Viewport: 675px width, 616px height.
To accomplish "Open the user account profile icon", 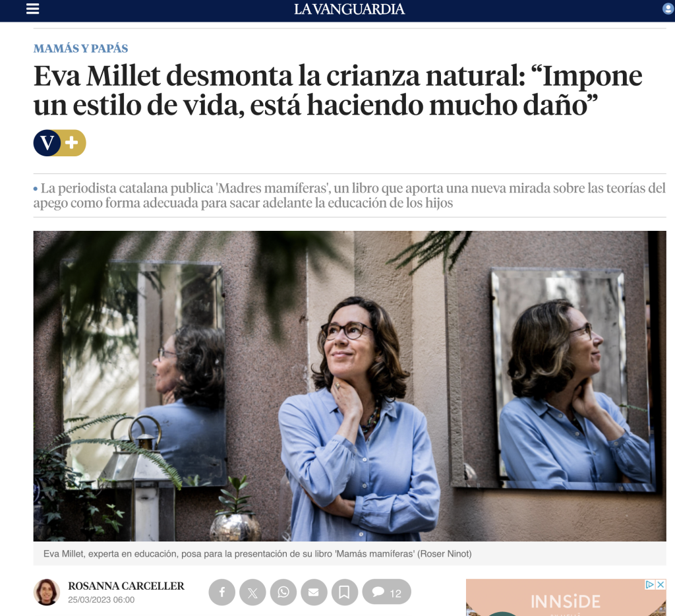I will [668, 9].
